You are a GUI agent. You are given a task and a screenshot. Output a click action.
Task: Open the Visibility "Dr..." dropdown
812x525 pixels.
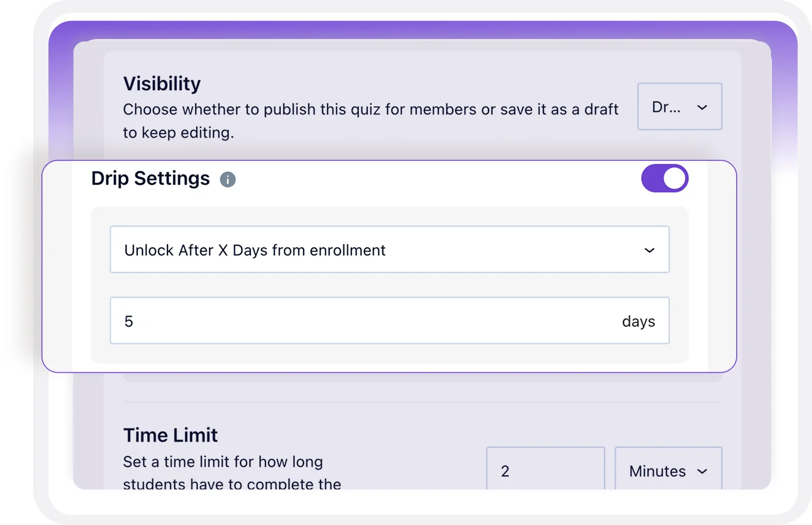[679, 107]
